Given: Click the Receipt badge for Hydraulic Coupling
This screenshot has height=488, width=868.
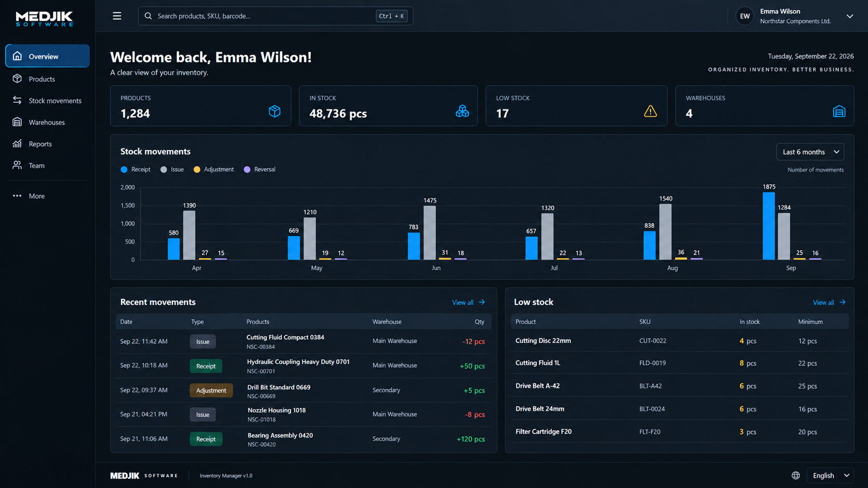Looking at the screenshot, I should pos(206,366).
